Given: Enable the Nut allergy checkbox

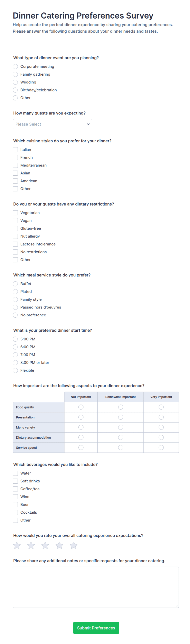Looking at the screenshot, I should (15, 236).
